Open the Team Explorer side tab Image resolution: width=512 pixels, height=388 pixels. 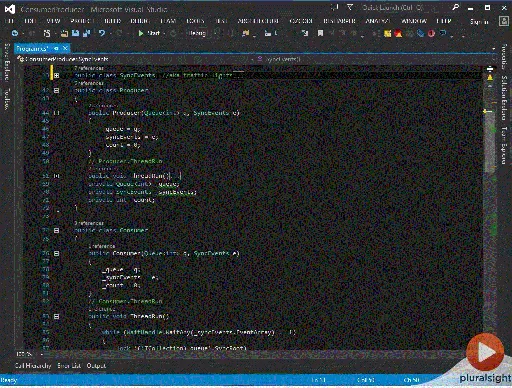[504, 145]
